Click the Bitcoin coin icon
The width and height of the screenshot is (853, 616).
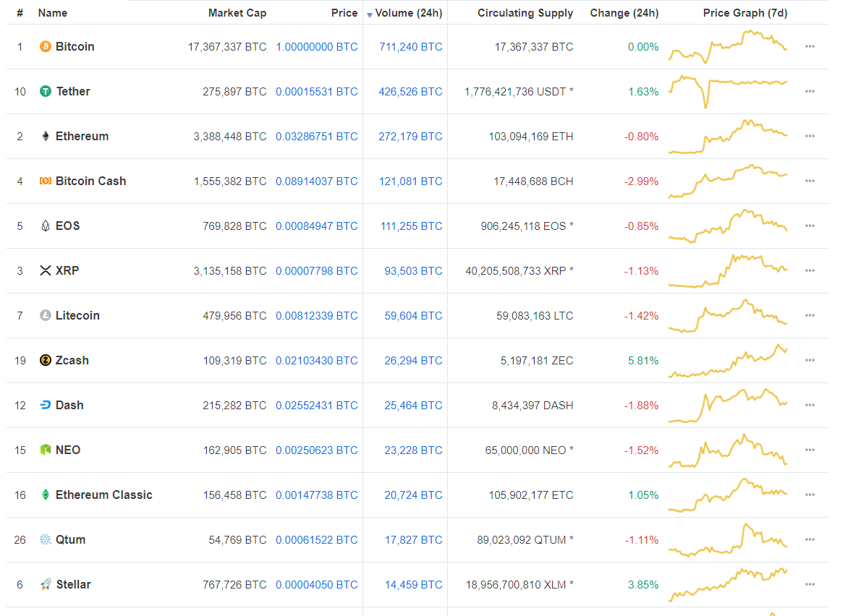click(46, 47)
